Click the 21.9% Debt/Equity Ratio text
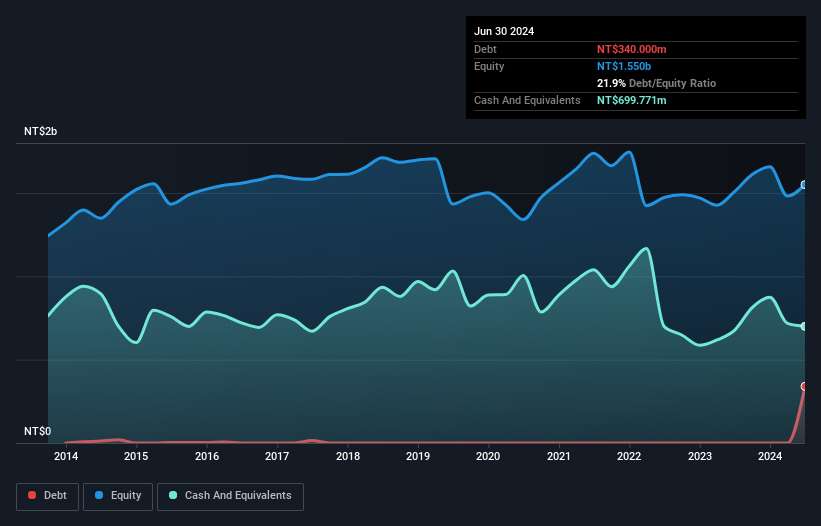The image size is (821, 526). click(x=656, y=83)
